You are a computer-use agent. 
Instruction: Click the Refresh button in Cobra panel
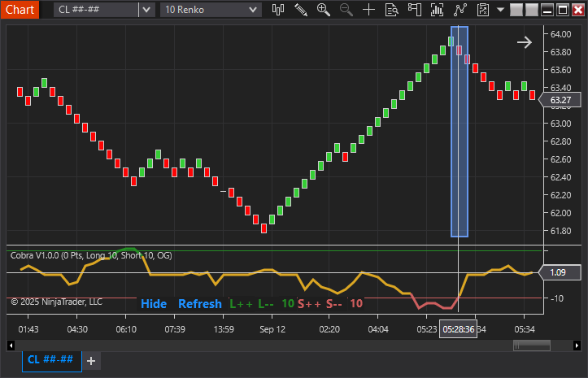pos(199,304)
